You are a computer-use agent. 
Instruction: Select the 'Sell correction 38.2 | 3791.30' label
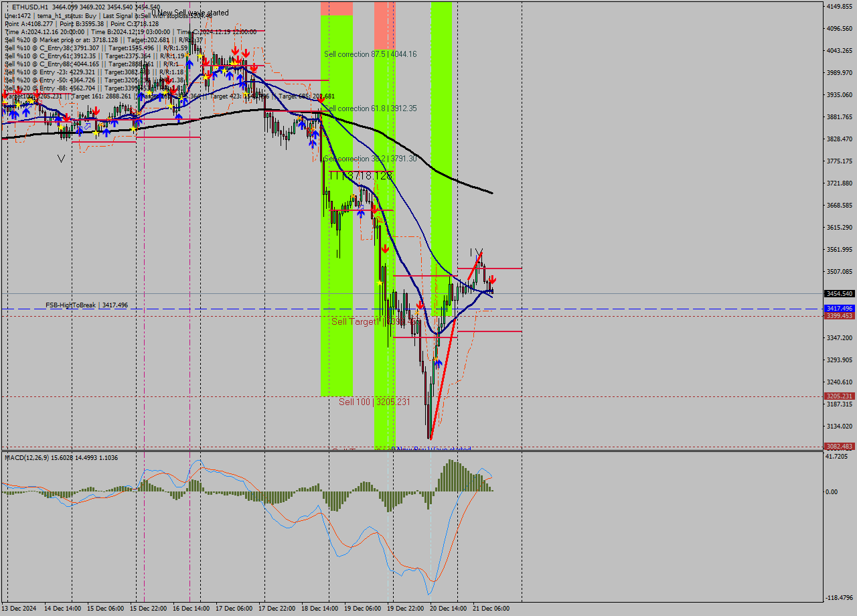click(x=370, y=159)
